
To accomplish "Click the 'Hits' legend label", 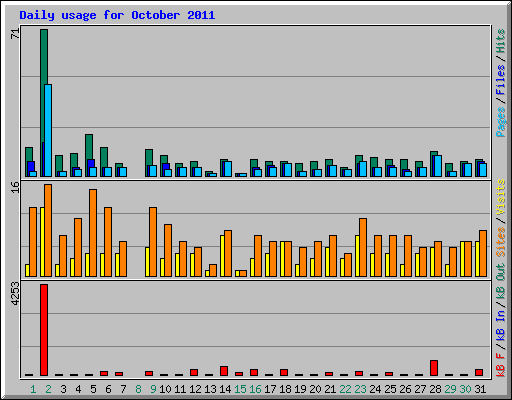I will click(501, 41).
